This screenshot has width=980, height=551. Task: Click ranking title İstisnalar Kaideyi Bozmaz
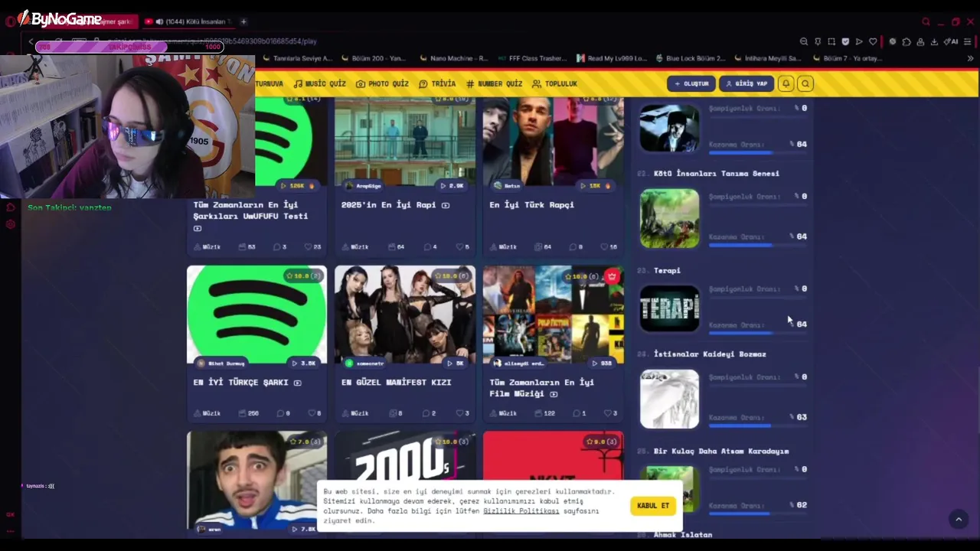pos(710,354)
